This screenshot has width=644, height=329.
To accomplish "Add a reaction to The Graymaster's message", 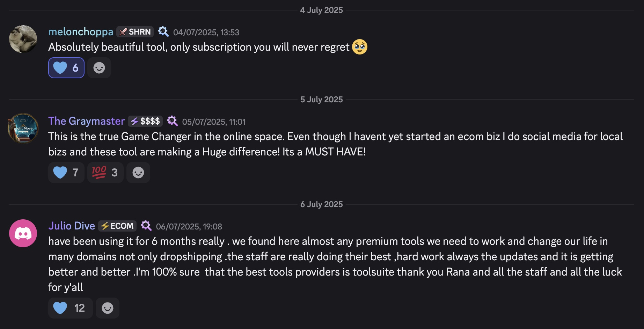I will point(138,173).
